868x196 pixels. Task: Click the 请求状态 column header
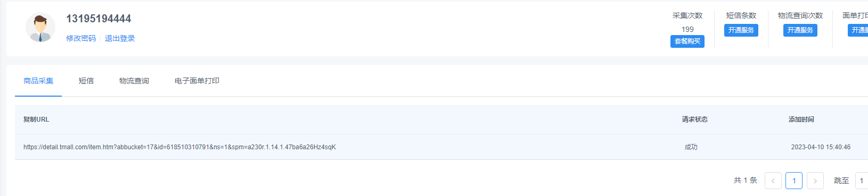pos(695,120)
